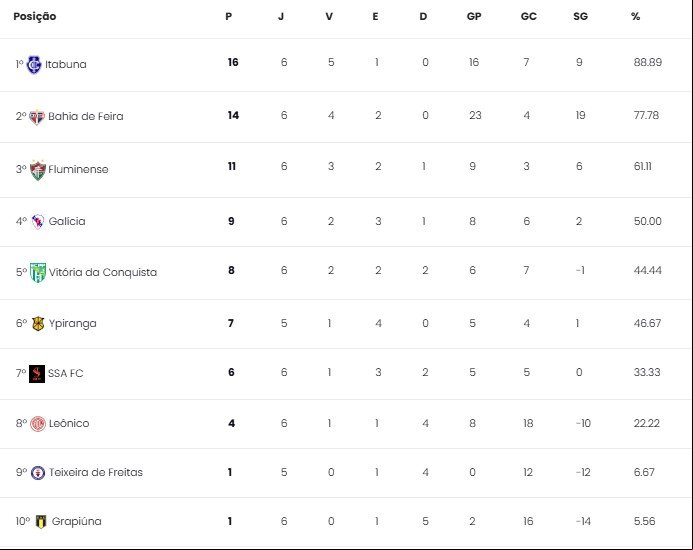Click the Galícia team crest
The width and height of the screenshot is (693, 550).
pos(38,221)
